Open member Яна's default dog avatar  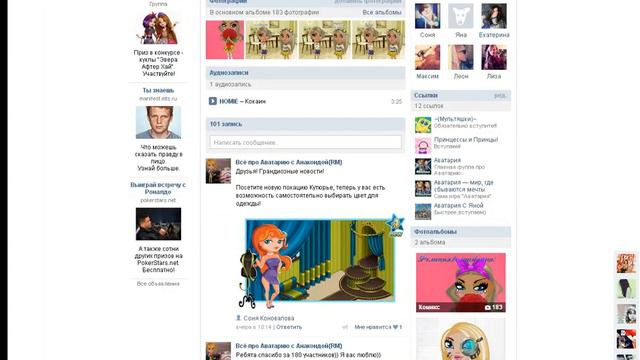(x=461, y=16)
